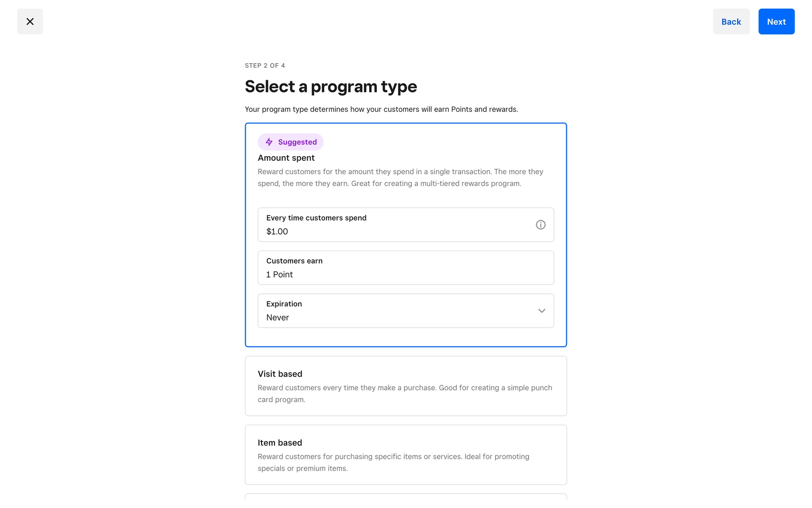Click the punch card description text
Screen dimensions: 812x508
(x=405, y=394)
